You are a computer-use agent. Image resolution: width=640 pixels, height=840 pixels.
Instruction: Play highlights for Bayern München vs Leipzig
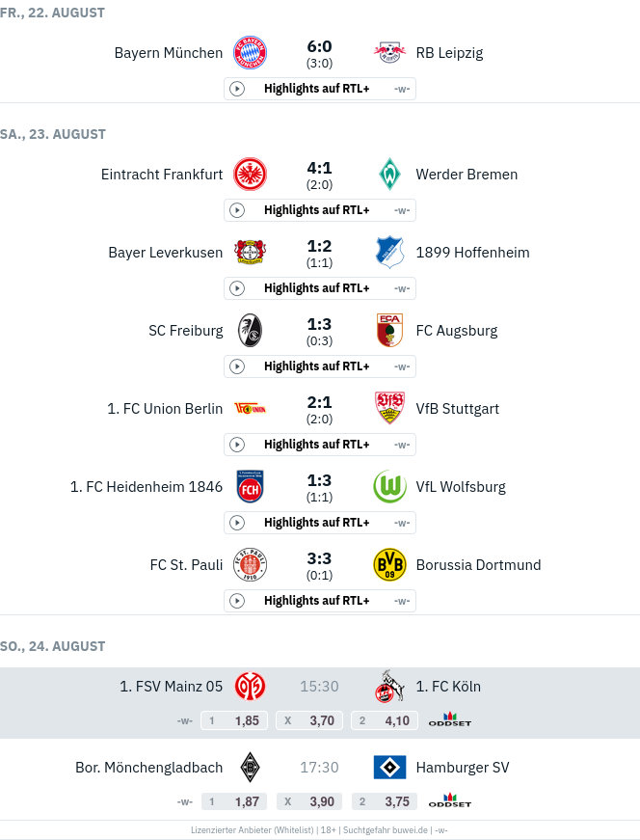tap(320, 89)
